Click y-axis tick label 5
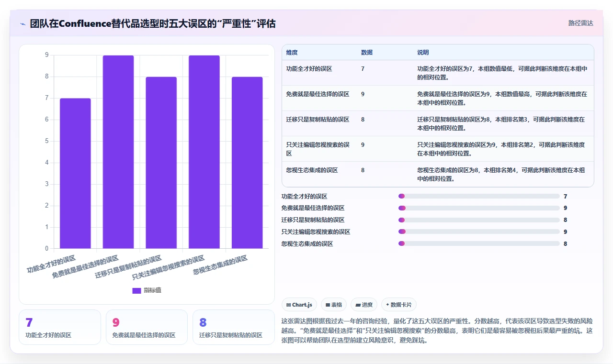Viewport: 613px width, 364px height. tap(47, 141)
